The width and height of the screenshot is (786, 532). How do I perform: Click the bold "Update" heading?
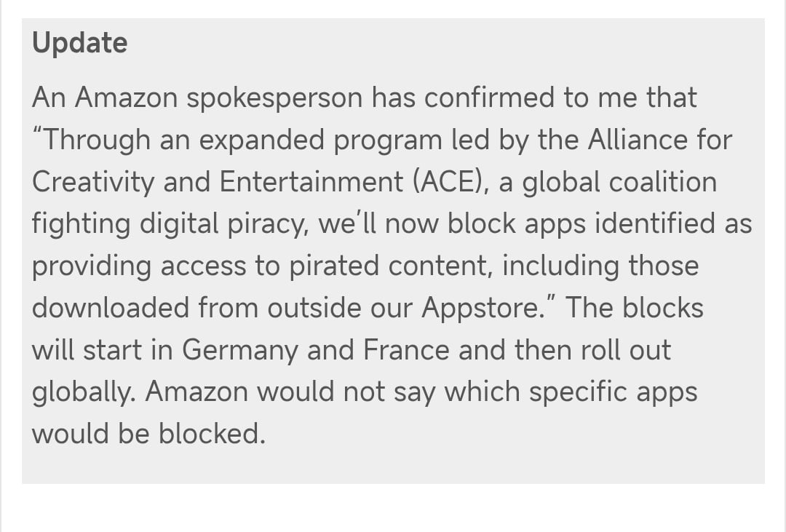[80, 43]
